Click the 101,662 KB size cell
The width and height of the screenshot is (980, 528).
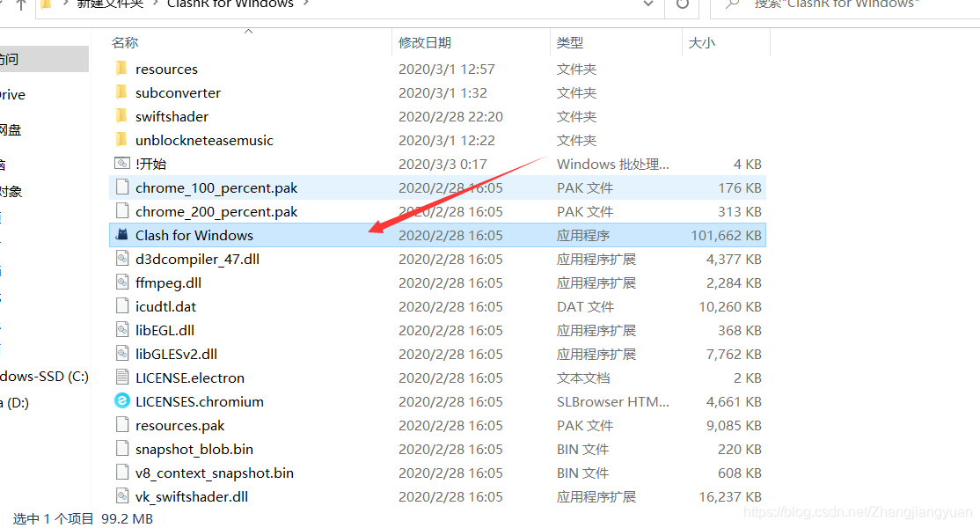click(726, 235)
